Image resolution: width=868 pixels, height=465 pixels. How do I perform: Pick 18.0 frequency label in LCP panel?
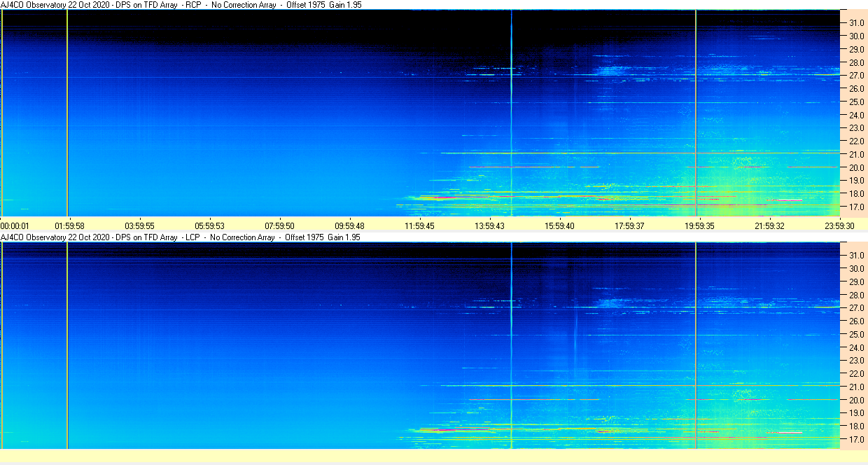pyautogui.click(x=856, y=426)
